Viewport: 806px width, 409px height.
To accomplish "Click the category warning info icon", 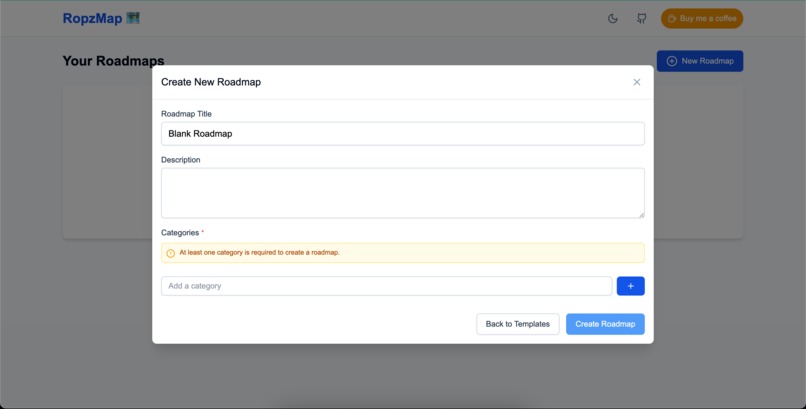I will [171, 253].
